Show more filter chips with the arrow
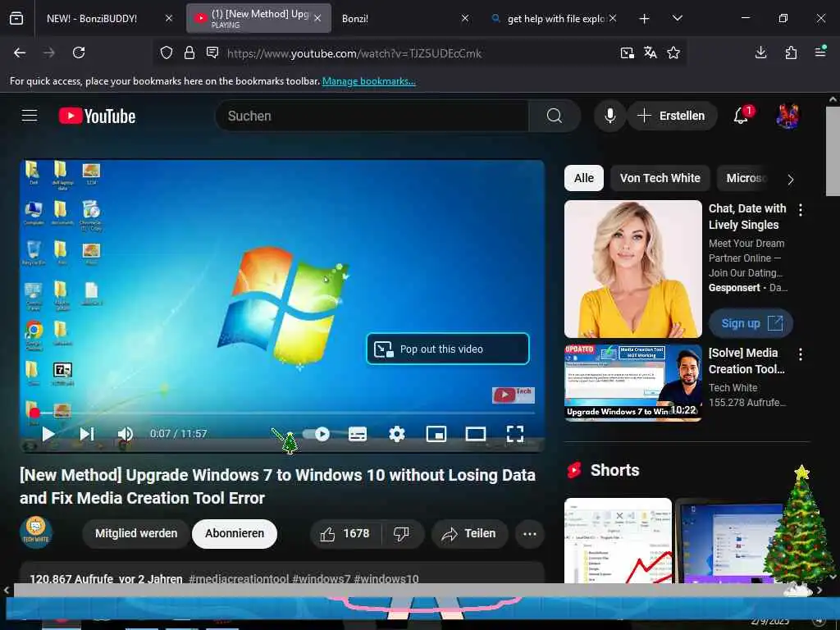The width and height of the screenshot is (840, 630). point(791,180)
